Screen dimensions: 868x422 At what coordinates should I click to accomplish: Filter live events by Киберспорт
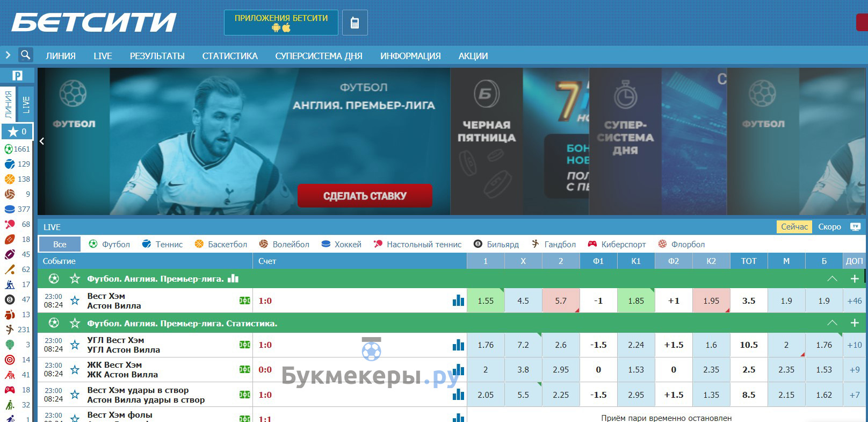pos(617,244)
